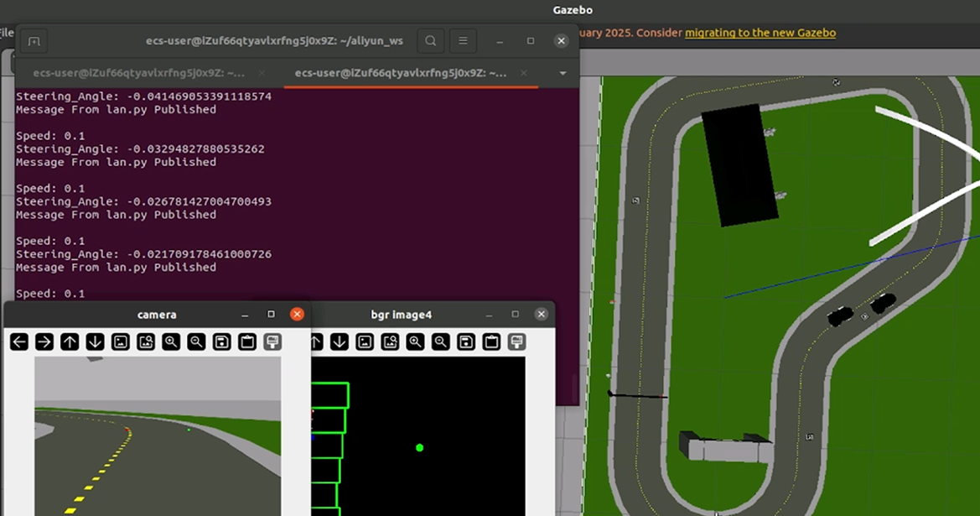Zoom in on the camera window image

coord(171,341)
